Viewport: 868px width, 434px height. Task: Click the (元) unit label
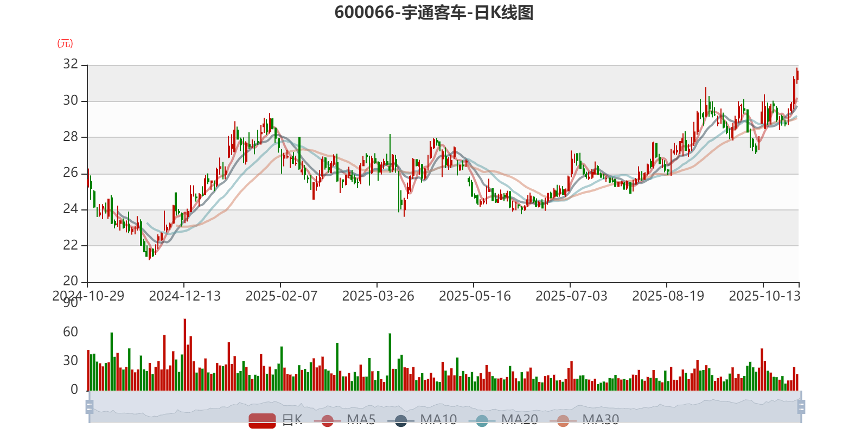pyautogui.click(x=65, y=43)
